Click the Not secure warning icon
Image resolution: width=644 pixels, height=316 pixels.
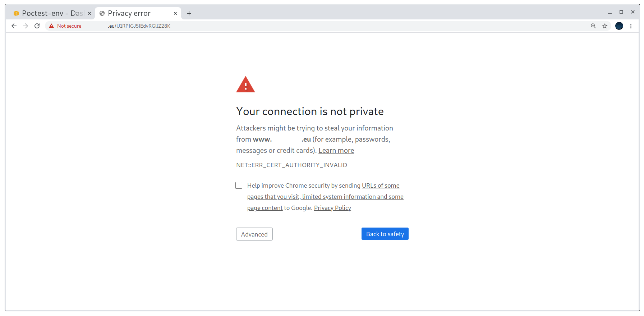coord(51,26)
